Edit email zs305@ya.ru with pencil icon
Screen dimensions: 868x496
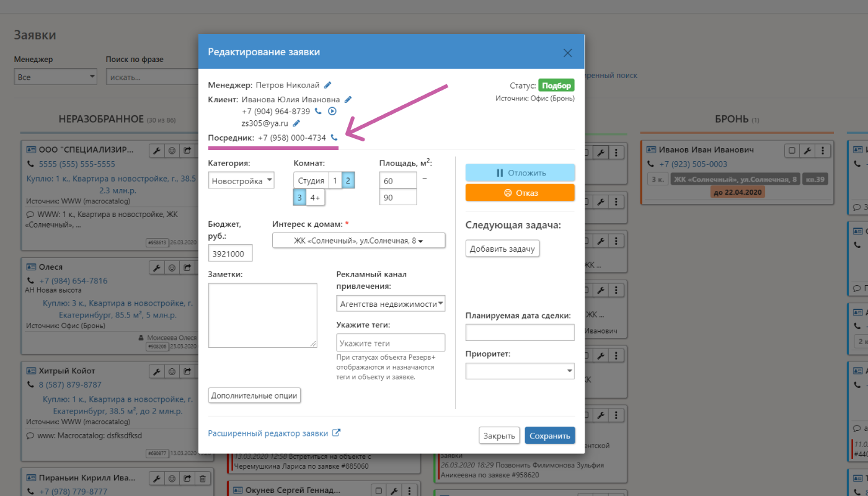tap(296, 123)
